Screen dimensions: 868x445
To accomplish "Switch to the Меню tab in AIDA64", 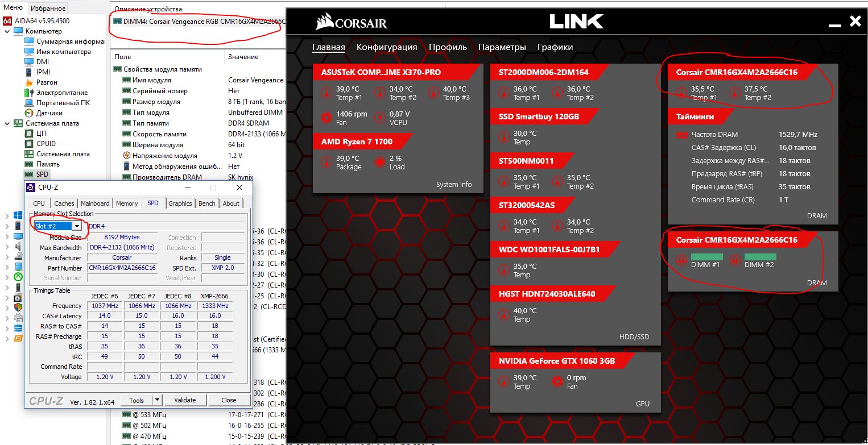I will [x=13, y=7].
